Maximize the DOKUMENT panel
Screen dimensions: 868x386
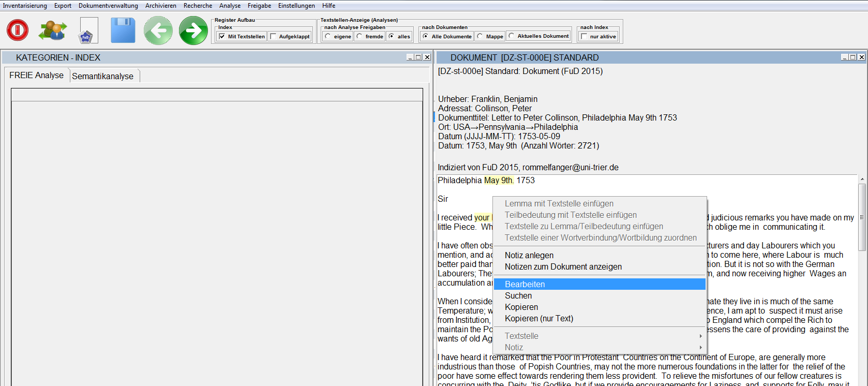tap(852, 57)
